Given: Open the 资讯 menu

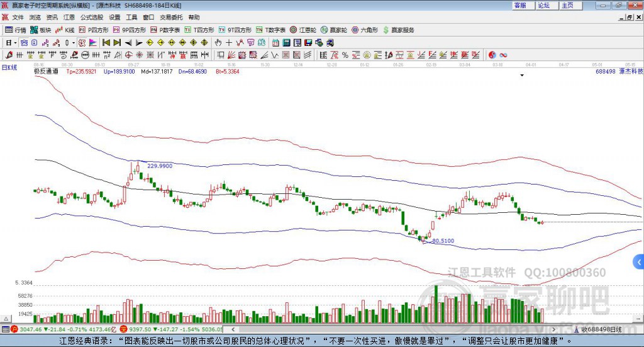Looking at the screenshot, I should pyautogui.click(x=52, y=17).
